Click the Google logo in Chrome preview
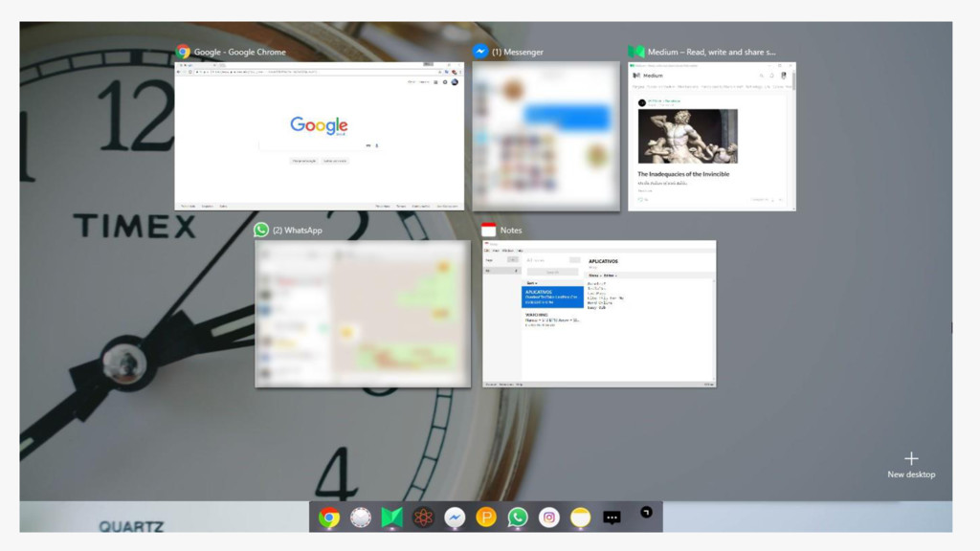980x551 pixels. coord(320,125)
